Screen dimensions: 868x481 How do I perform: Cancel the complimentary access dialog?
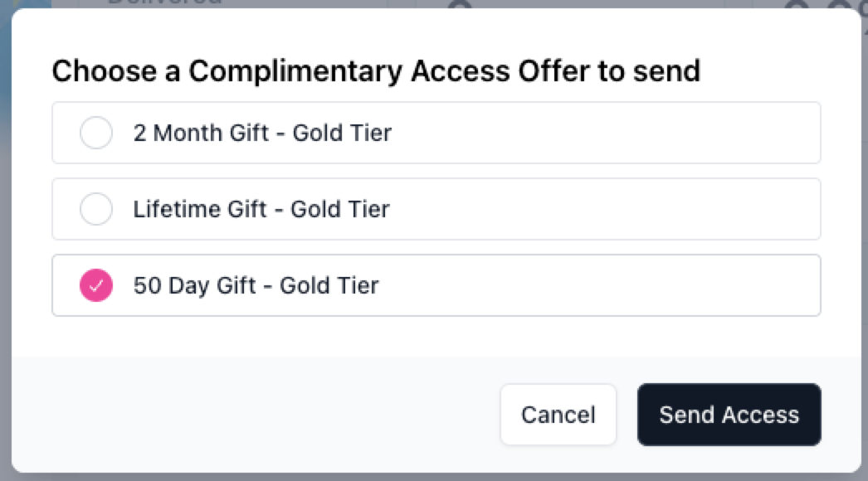click(558, 415)
